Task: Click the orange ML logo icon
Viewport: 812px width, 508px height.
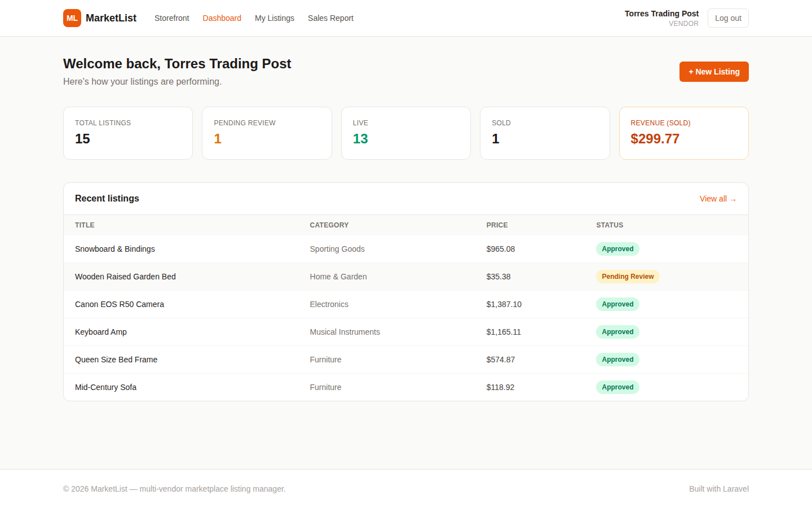Action: [72, 18]
